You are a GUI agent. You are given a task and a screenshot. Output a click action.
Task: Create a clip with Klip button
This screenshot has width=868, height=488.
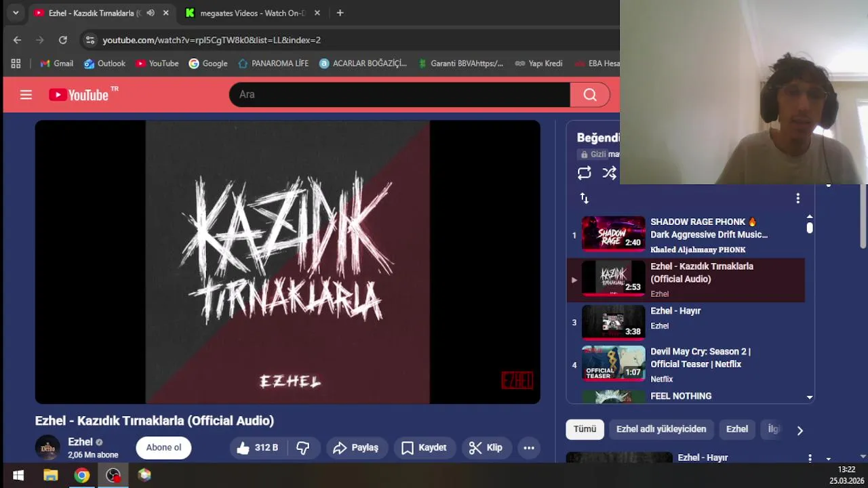pos(486,447)
